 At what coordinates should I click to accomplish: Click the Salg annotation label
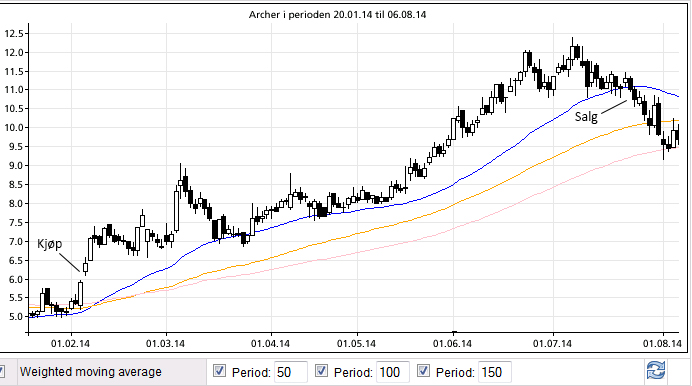click(586, 116)
